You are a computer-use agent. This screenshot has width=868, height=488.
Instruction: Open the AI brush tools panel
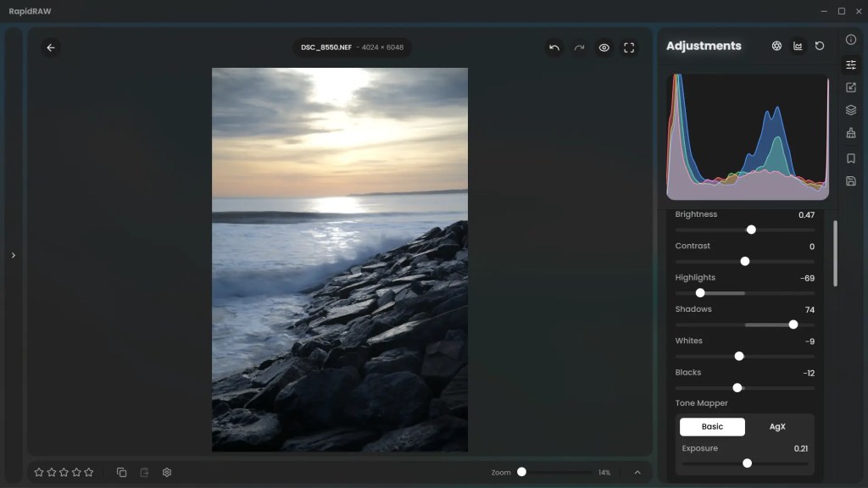point(851,134)
